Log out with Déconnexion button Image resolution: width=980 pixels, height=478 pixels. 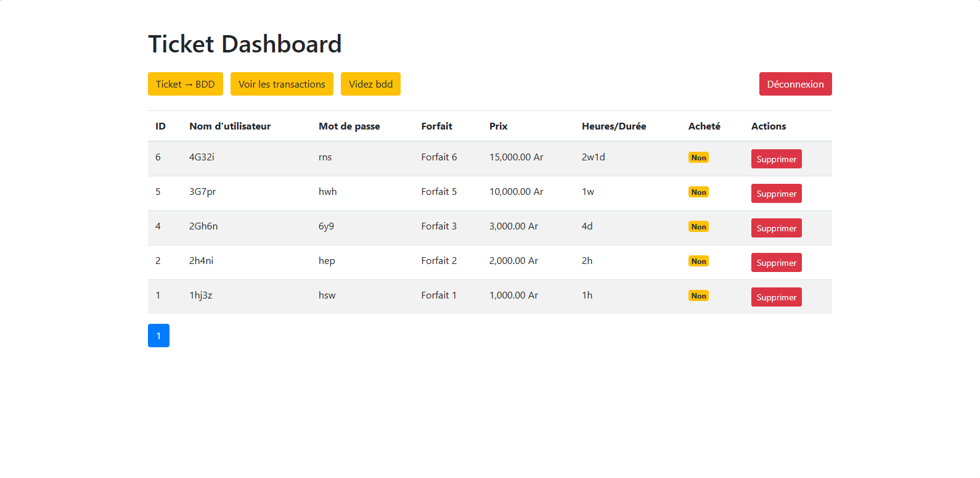tap(795, 84)
